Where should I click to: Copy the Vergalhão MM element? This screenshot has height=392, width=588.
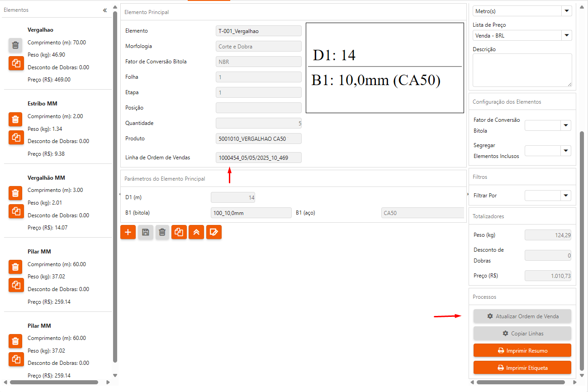(15, 211)
